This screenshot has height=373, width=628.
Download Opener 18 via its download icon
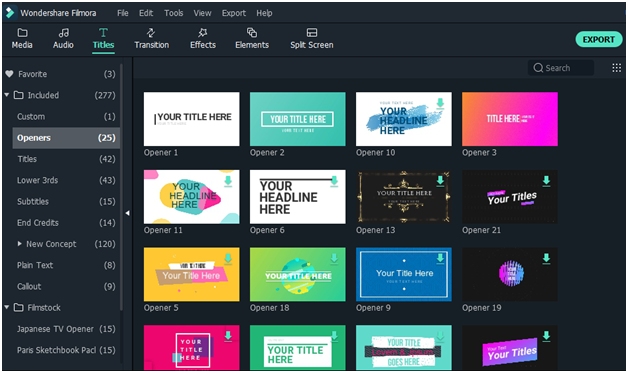point(334,259)
